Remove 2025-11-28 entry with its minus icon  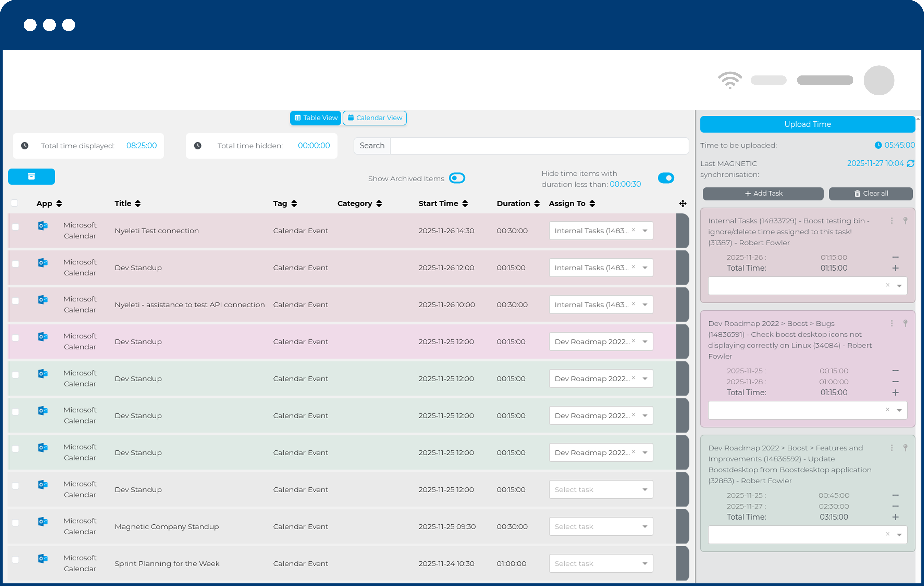pyautogui.click(x=895, y=382)
